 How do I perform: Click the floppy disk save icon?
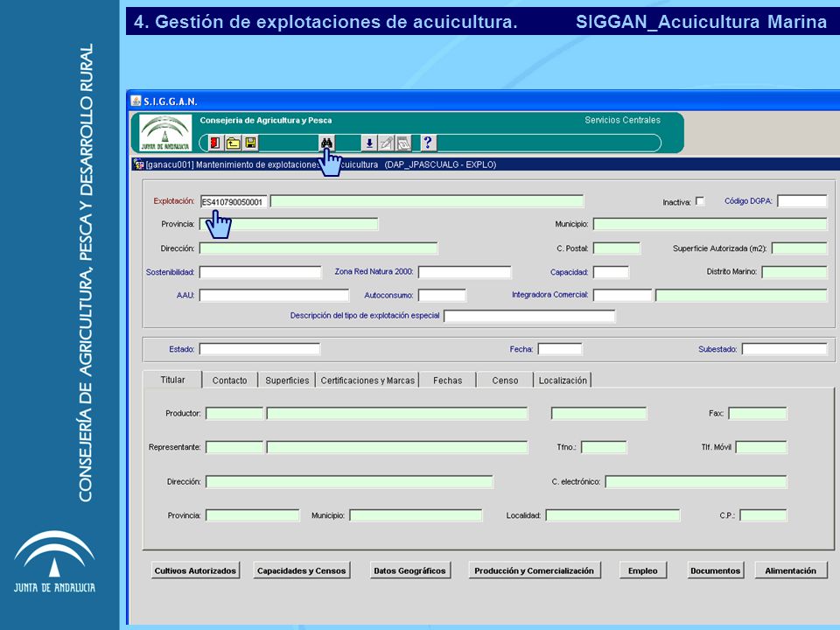[250, 143]
